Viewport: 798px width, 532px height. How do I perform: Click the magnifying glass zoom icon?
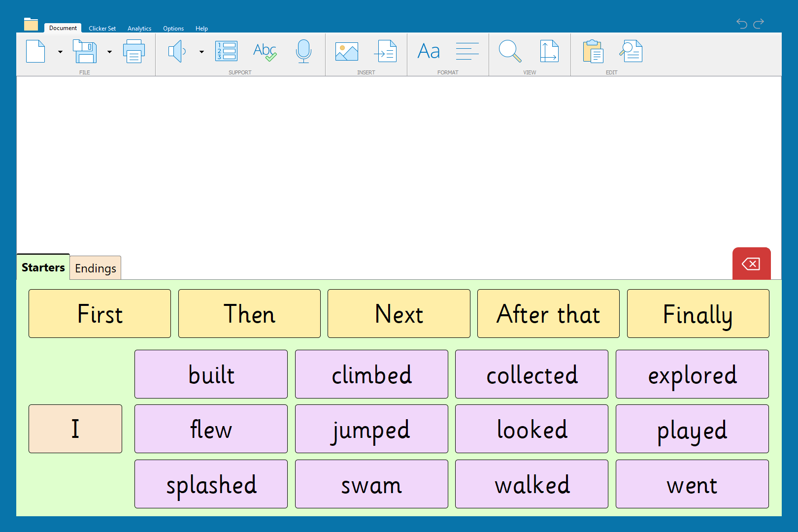click(x=510, y=51)
